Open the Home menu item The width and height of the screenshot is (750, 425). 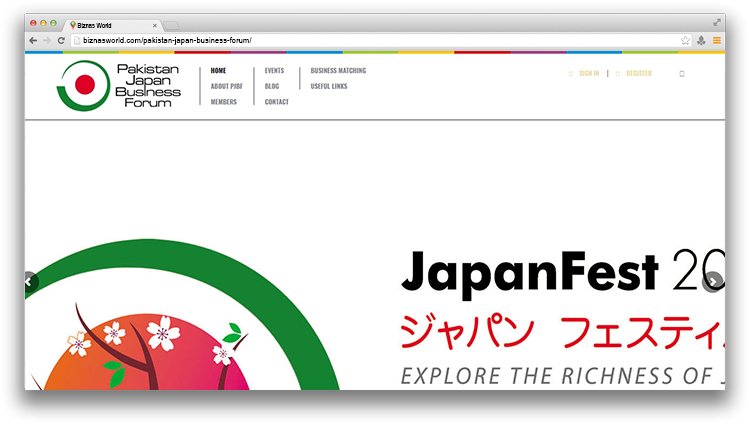coord(218,71)
